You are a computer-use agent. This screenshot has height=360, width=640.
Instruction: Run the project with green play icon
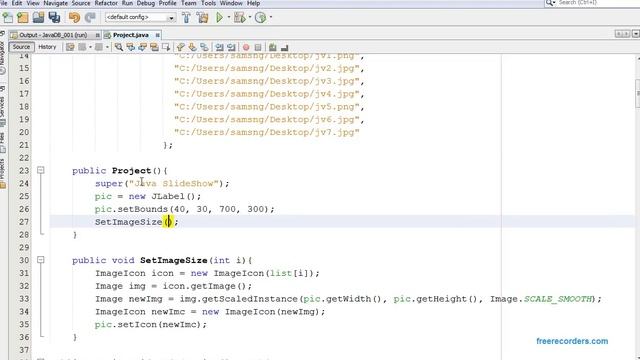click(220, 18)
